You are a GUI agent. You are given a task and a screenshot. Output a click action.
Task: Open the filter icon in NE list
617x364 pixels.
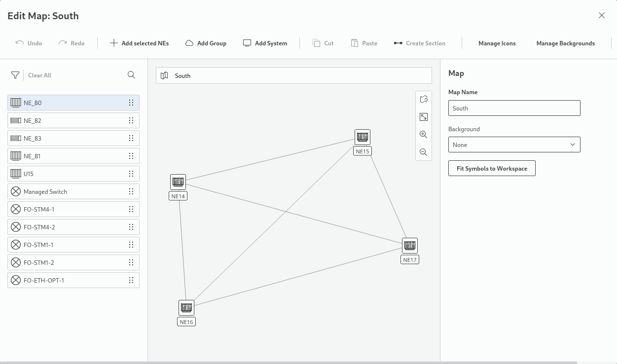coord(15,75)
